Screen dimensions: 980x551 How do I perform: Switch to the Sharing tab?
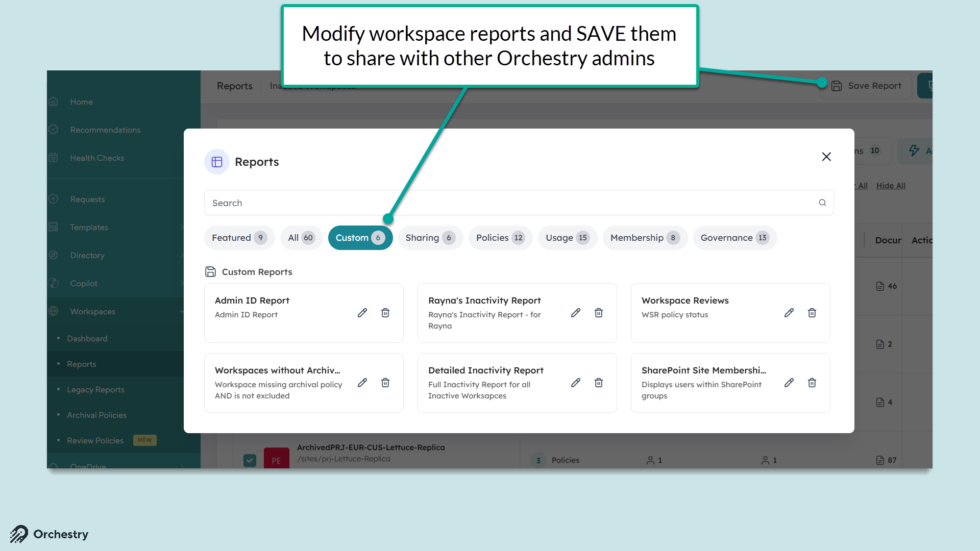430,238
